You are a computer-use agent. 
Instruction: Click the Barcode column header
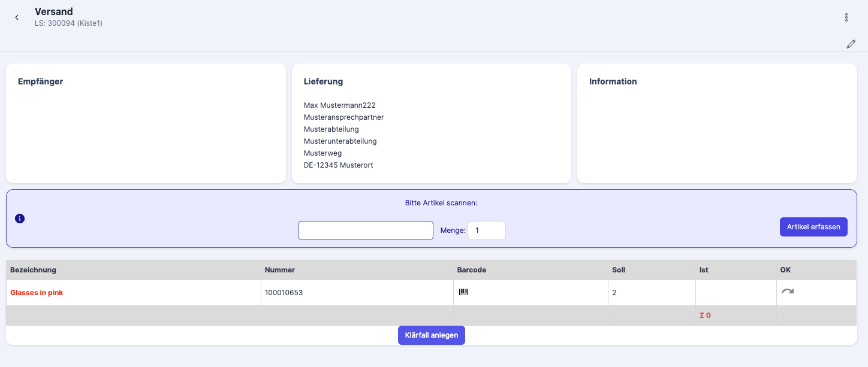point(472,270)
